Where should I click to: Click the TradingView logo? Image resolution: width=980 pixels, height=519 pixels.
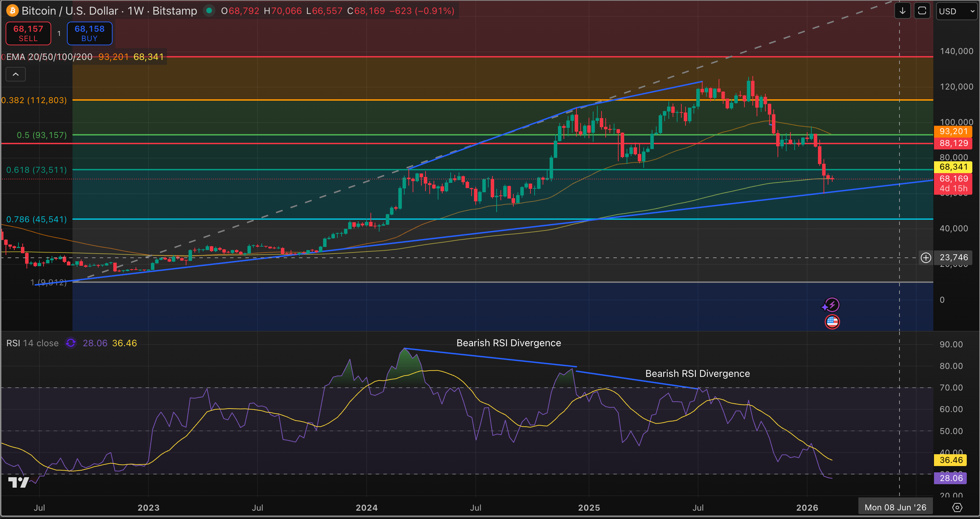[x=18, y=482]
